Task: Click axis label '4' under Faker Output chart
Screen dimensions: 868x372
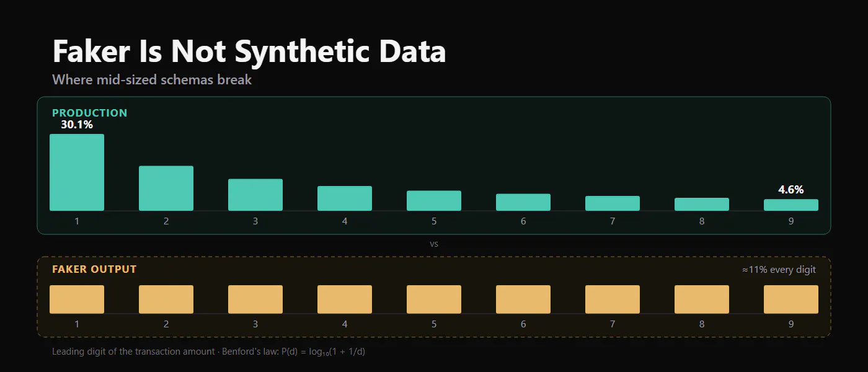Action: [x=345, y=324]
